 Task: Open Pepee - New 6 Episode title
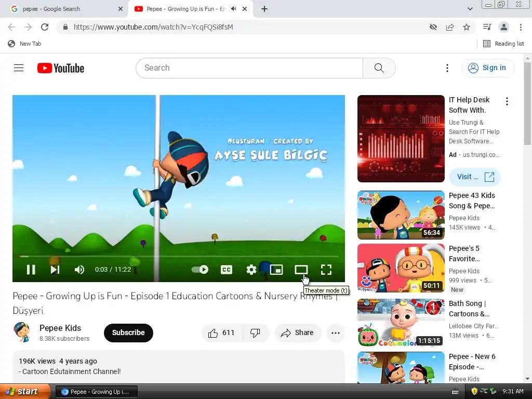tap(472, 362)
